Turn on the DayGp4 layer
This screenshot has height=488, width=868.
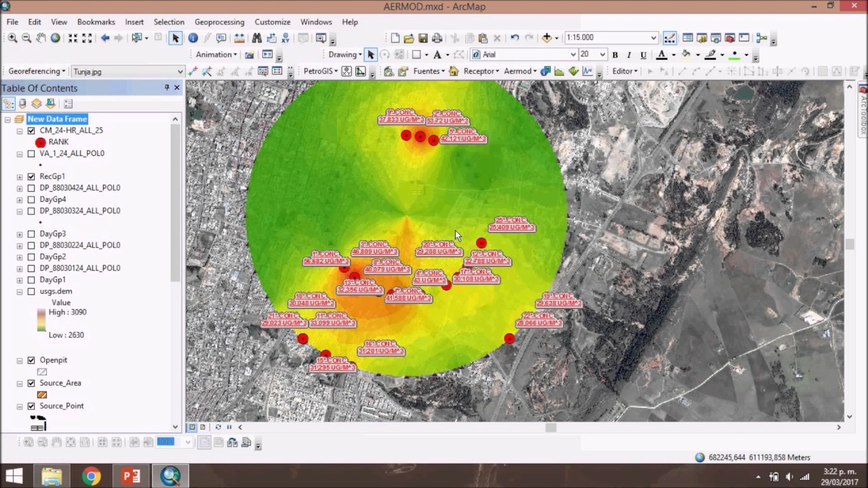tap(31, 199)
